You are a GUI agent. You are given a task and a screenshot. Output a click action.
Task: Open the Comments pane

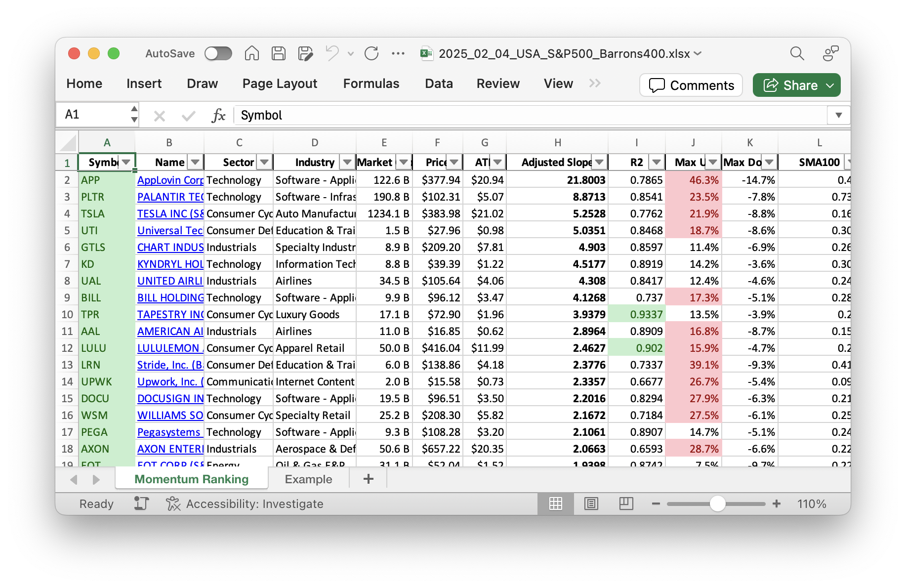coord(691,85)
